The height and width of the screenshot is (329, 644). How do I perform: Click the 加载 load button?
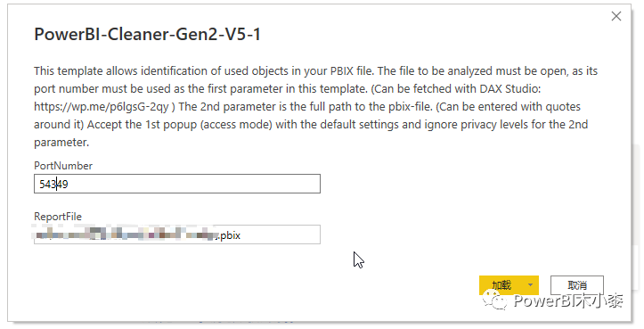coord(501,285)
